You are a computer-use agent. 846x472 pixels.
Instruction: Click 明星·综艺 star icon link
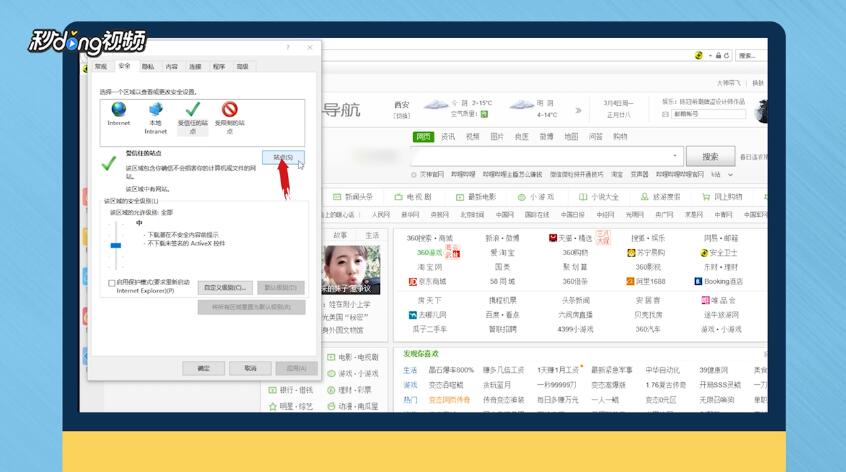(291, 406)
